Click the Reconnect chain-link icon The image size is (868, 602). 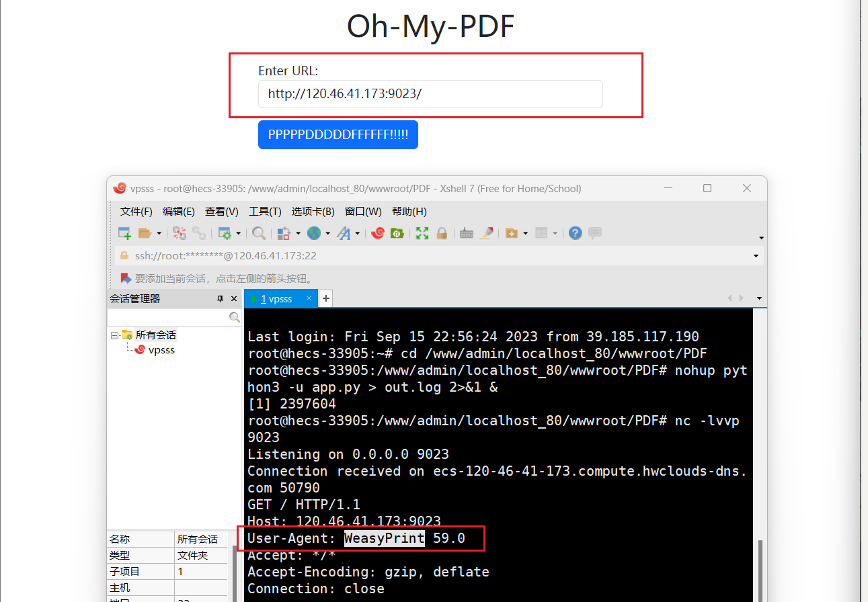coord(199,233)
